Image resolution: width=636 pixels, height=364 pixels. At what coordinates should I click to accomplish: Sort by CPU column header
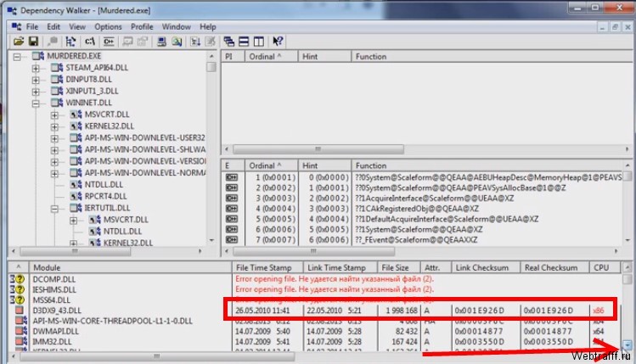(605, 267)
